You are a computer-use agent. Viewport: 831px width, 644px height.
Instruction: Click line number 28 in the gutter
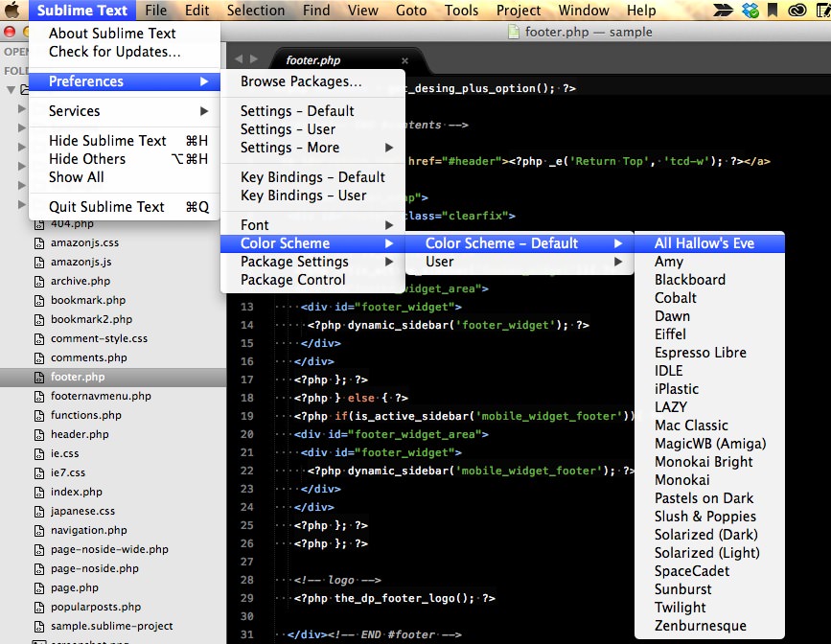247,580
